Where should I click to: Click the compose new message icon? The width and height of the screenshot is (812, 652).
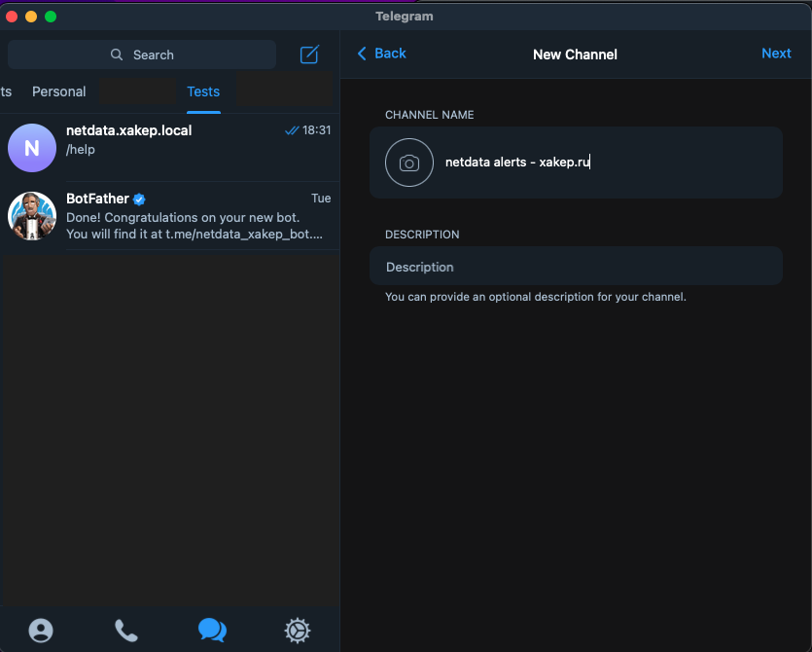309,54
